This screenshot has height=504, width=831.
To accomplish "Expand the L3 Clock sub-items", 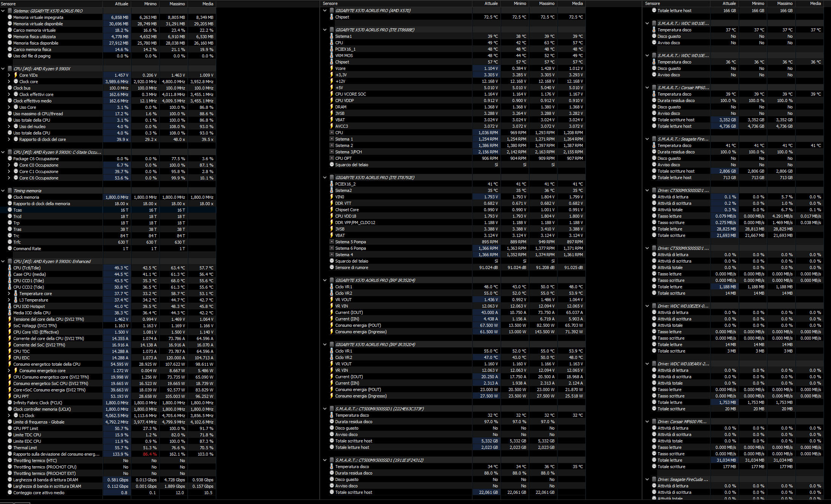I will [x=9, y=416].
